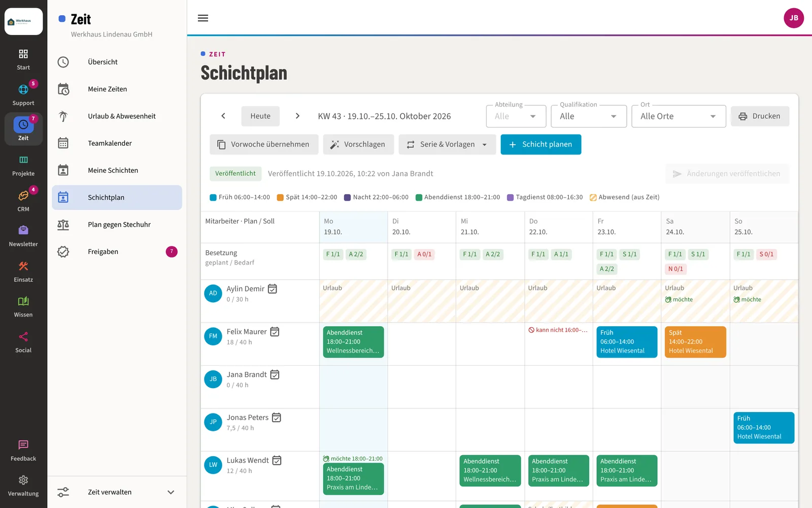Open Jonas Peters' Sunday Früh shift
The width and height of the screenshot is (812, 508).
(x=764, y=428)
